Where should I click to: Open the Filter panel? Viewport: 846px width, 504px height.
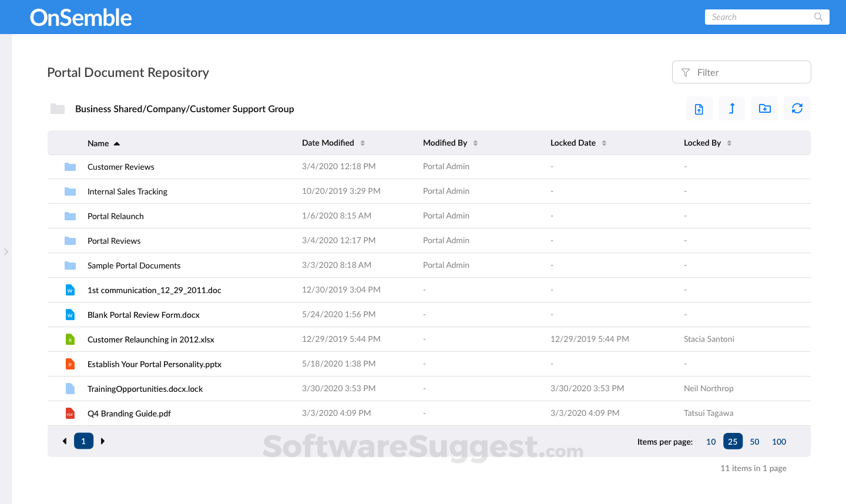tap(741, 72)
